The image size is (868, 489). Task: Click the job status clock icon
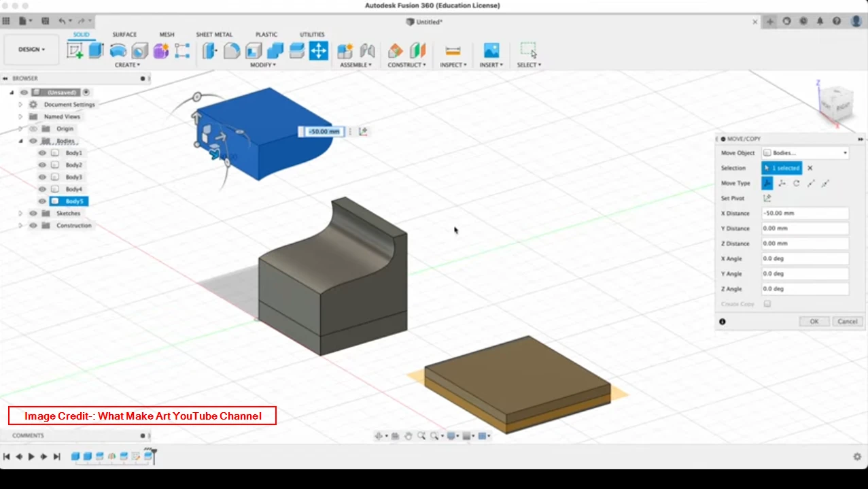click(803, 21)
